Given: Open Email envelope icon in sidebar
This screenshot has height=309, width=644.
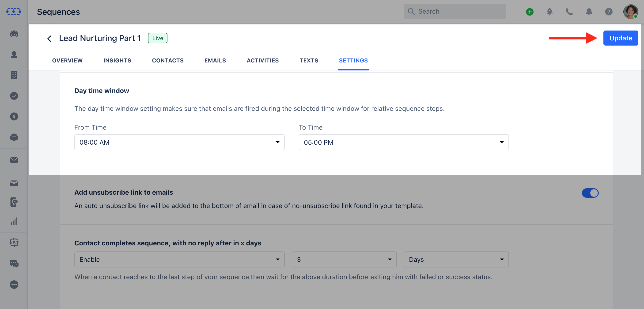Looking at the screenshot, I should (x=14, y=160).
